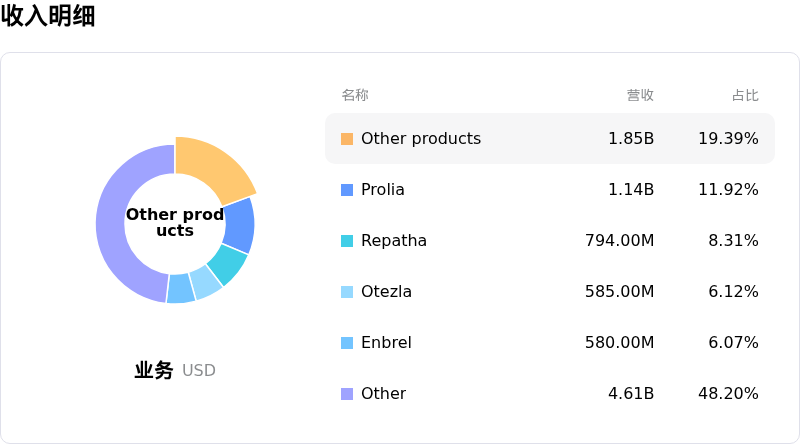The height and width of the screenshot is (444, 800).
Task: Click the Enbrel legend color square
Action: point(347,343)
